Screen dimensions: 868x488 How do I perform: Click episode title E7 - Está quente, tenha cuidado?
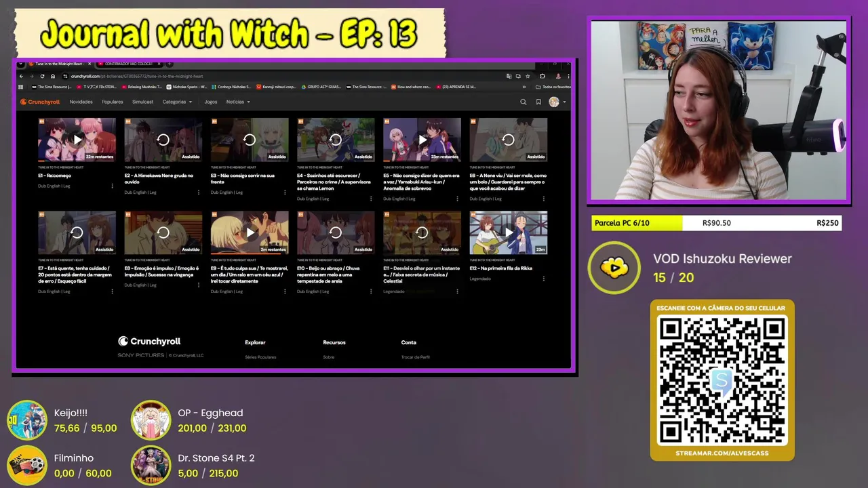point(75,274)
